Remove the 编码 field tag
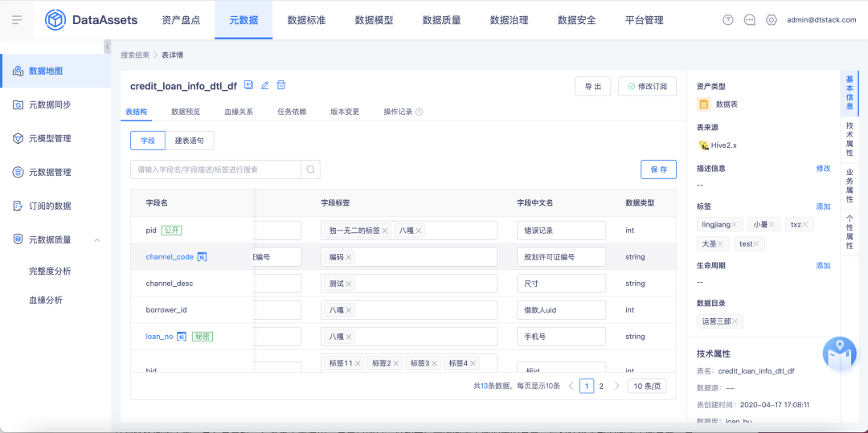Image resolution: width=868 pixels, height=433 pixels. [349, 257]
